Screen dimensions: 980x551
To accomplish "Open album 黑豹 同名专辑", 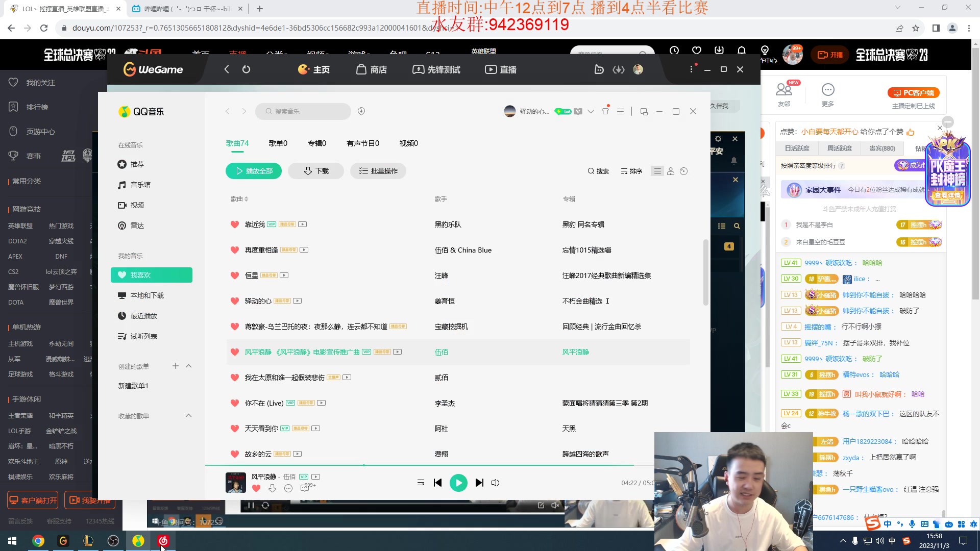I will click(583, 224).
